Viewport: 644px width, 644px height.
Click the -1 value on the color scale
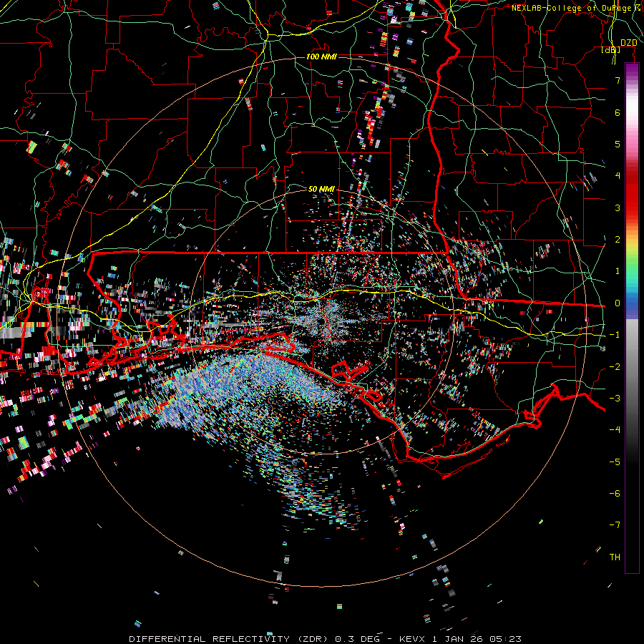[615, 335]
